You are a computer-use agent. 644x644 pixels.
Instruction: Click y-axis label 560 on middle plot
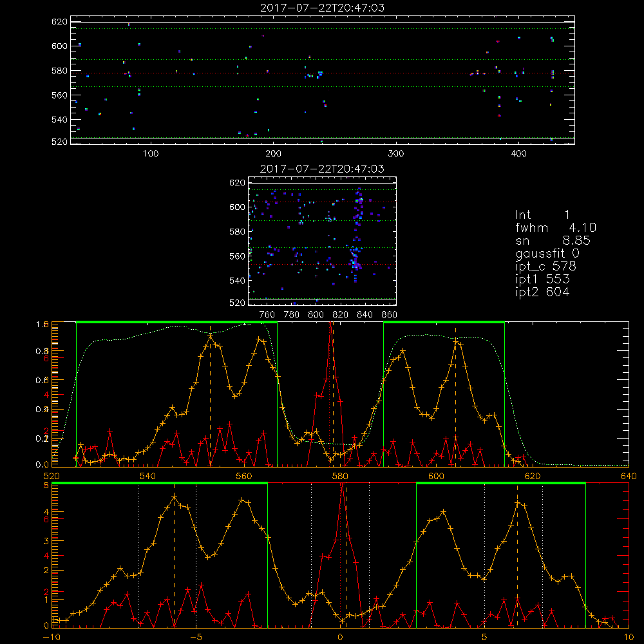click(238, 256)
